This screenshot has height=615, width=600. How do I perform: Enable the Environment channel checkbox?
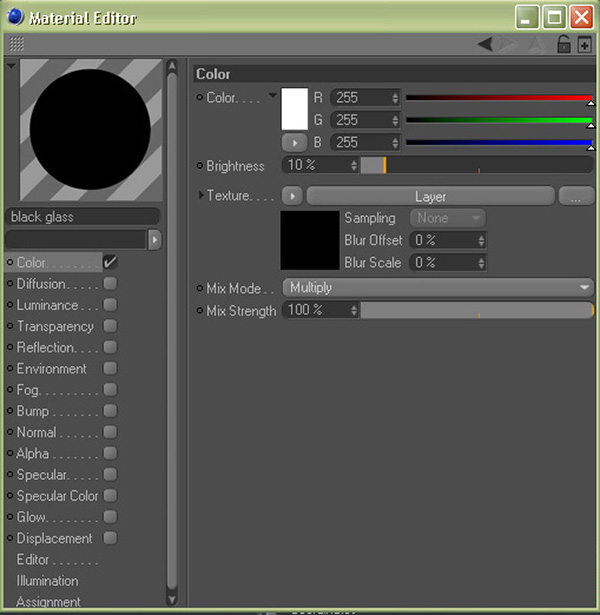(110, 368)
